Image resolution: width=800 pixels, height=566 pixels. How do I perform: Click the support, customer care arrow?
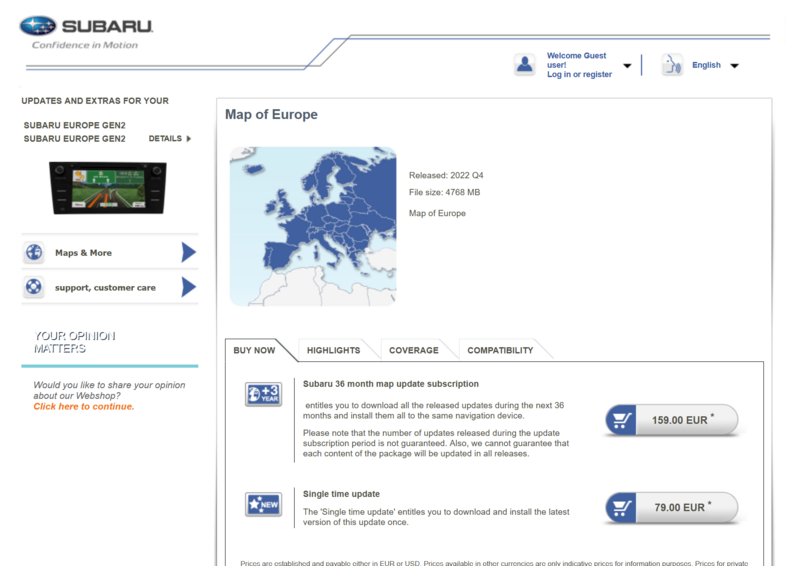pos(189,287)
